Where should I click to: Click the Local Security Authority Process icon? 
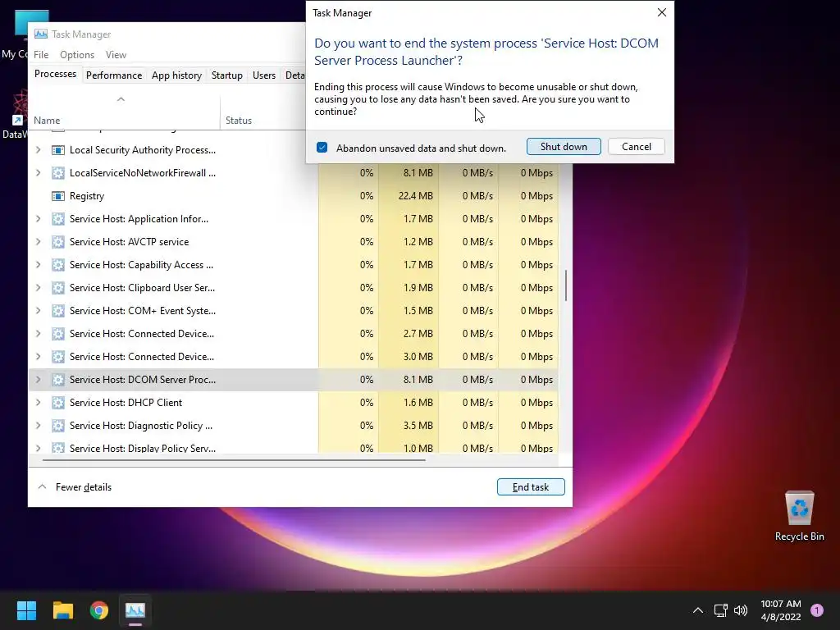58,150
